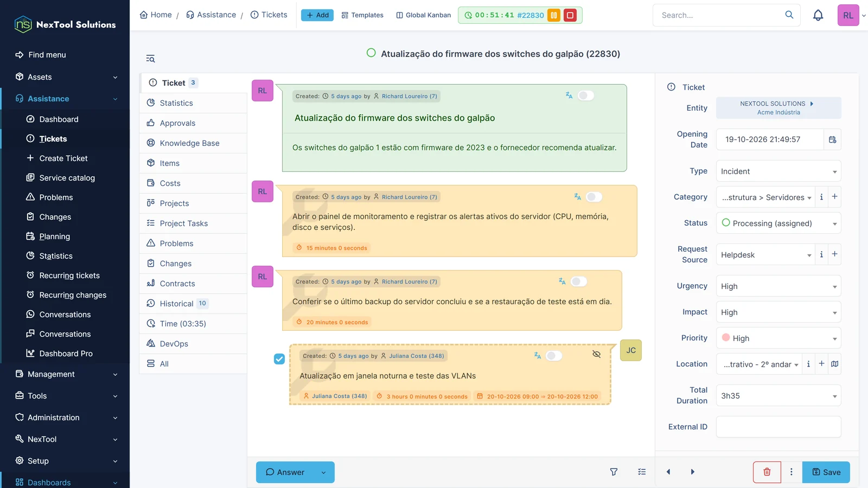This screenshot has width=868, height=488.
Task: Add a new category with plus
Action: (x=835, y=196)
